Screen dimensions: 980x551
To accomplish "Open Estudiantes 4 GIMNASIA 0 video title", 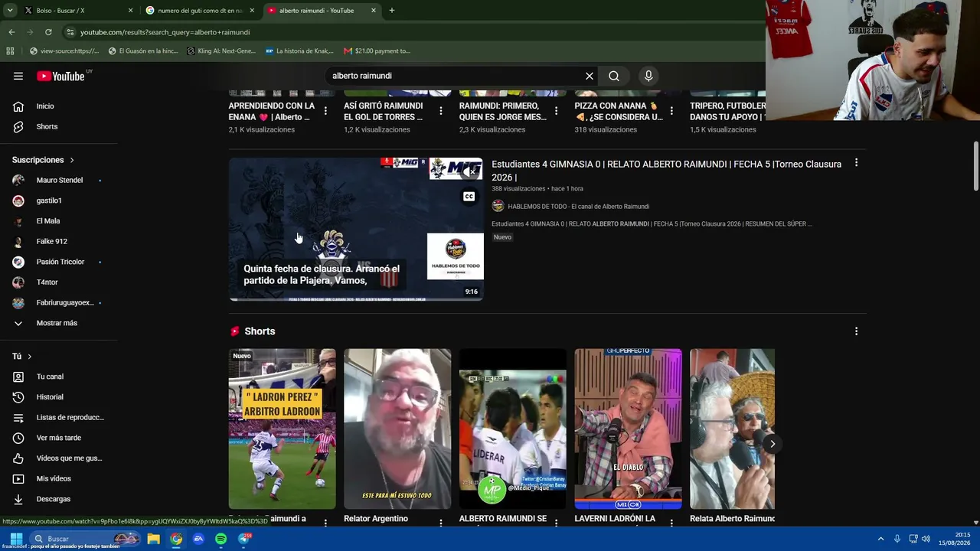I will point(666,170).
